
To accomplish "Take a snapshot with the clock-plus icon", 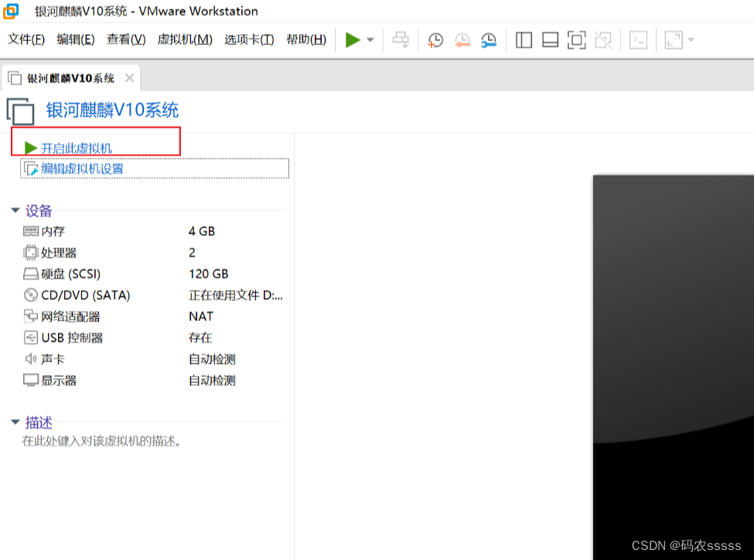I will [435, 40].
